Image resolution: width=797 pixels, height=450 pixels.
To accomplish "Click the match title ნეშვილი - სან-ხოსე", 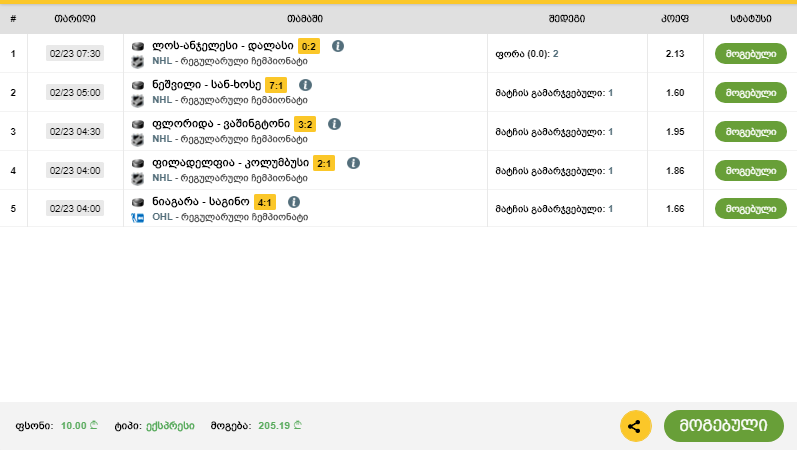I will click(x=206, y=84).
